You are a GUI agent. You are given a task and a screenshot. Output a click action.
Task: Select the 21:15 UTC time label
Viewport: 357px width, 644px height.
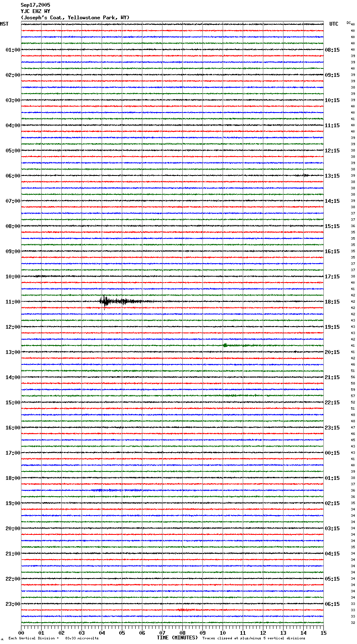point(332,377)
